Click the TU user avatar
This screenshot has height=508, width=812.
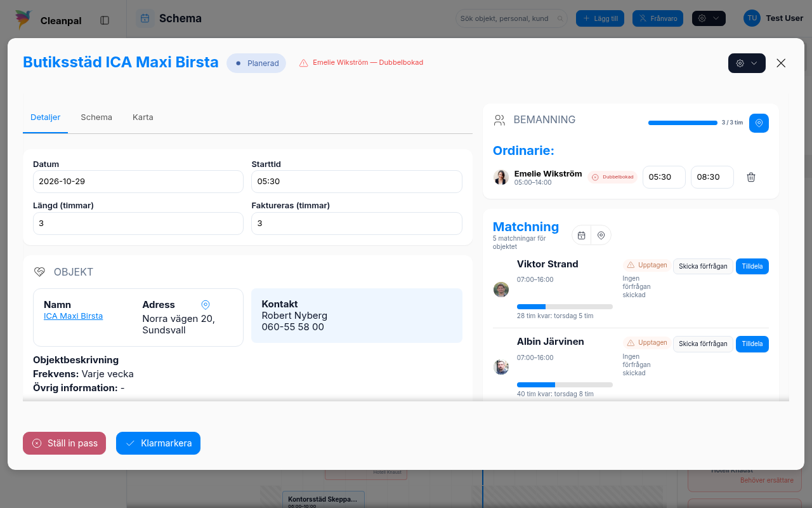tap(752, 18)
